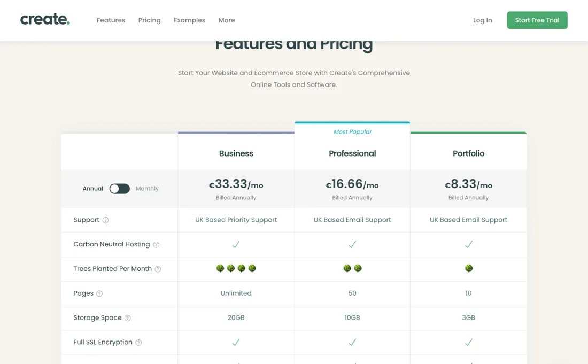Click Billed Annually under Professional price

click(x=352, y=198)
